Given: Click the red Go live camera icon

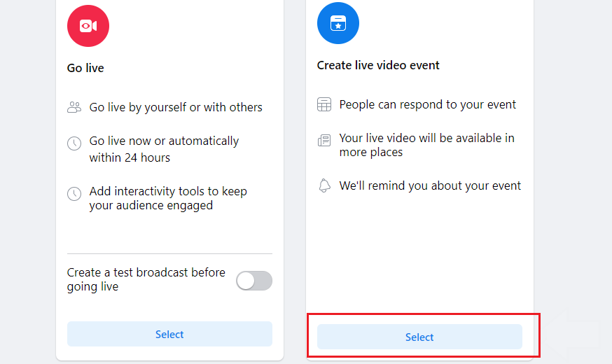Looking at the screenshot, I should [88, 26].
